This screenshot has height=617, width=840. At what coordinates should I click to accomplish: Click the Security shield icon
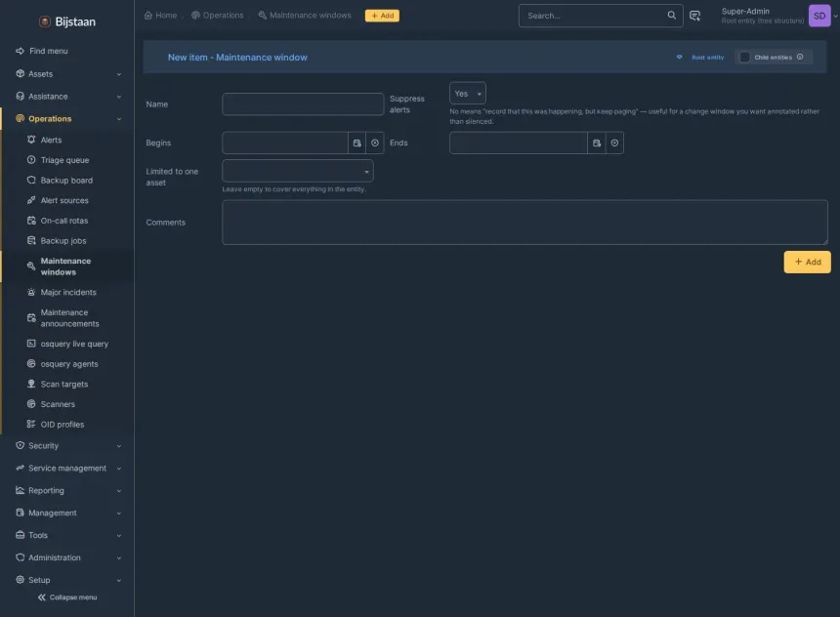click(x=21, y=445)
